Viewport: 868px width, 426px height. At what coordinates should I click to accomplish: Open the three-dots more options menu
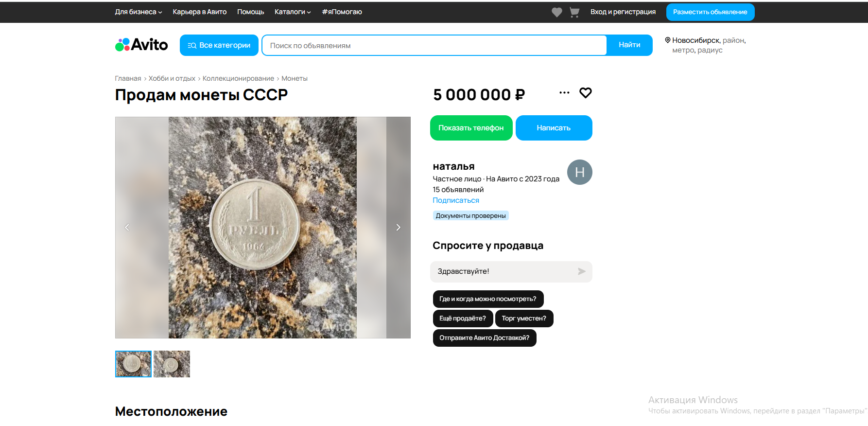pos(564,93)
